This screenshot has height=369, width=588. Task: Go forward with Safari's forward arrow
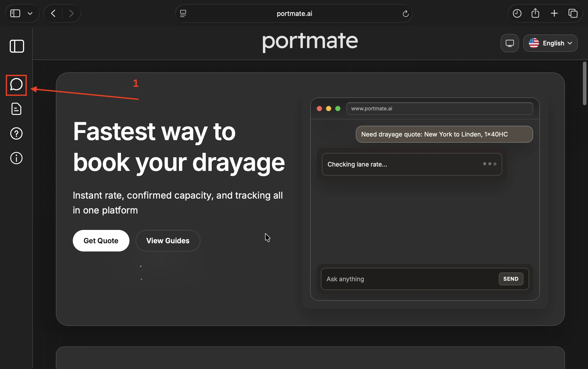(71, 13)
